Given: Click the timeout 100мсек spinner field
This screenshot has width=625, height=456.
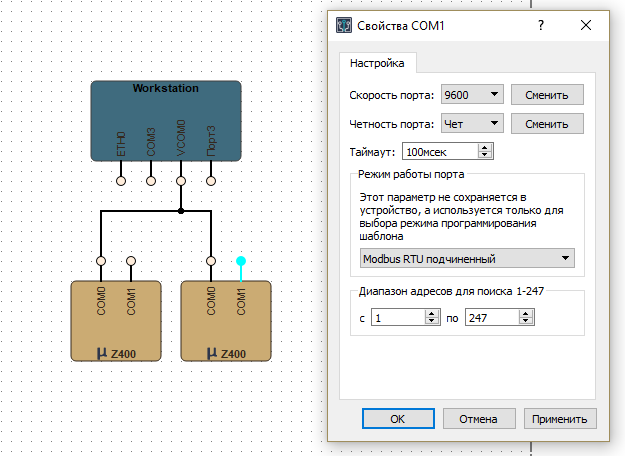Looking at the screenshot, I should pyautogui.click(x=440, y=152).
